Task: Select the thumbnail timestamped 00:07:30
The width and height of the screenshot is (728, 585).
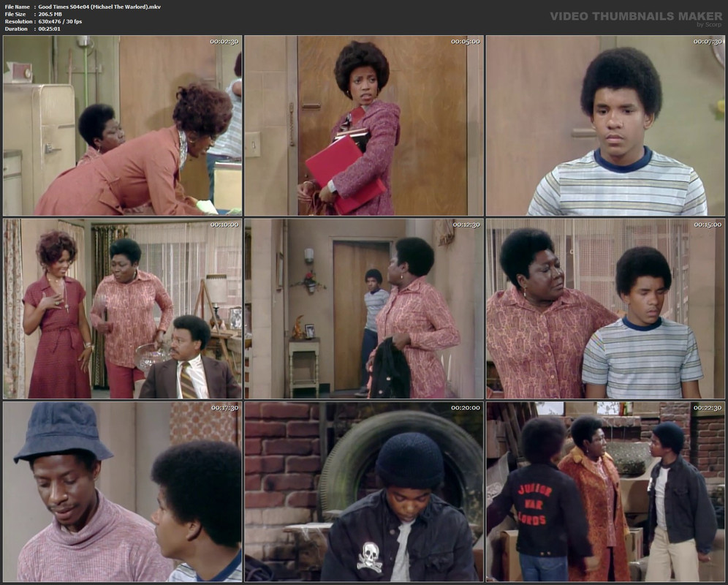Action: point(605,126)
